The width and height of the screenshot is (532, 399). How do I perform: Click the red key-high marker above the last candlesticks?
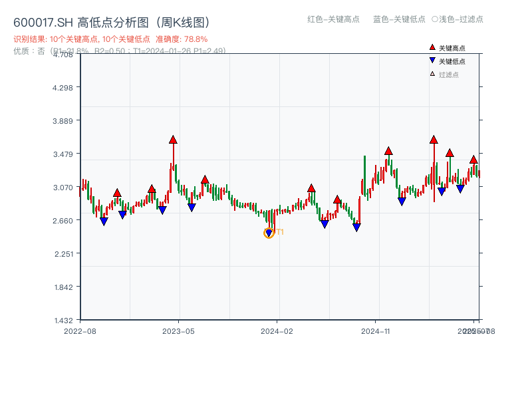(x=473, y=160)
